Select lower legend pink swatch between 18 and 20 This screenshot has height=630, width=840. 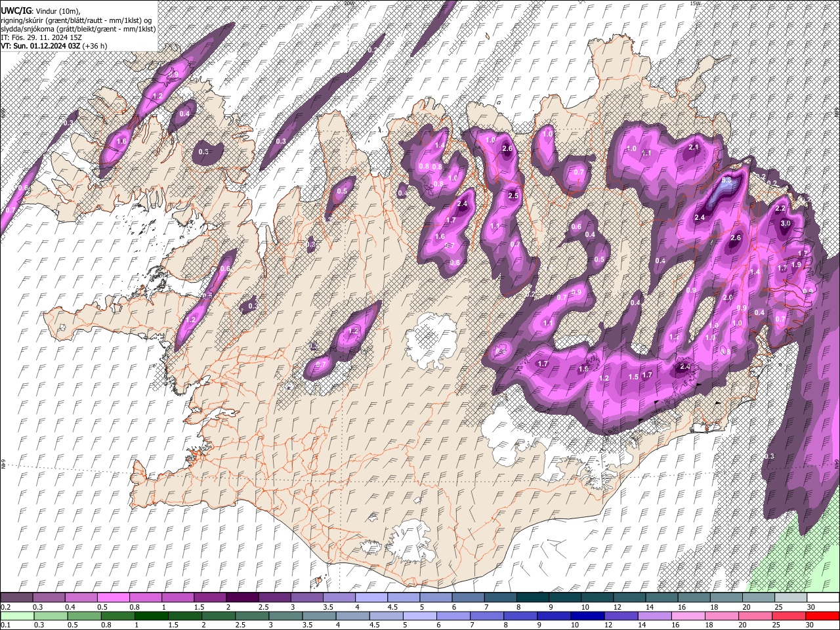click(x=721, y=616)
